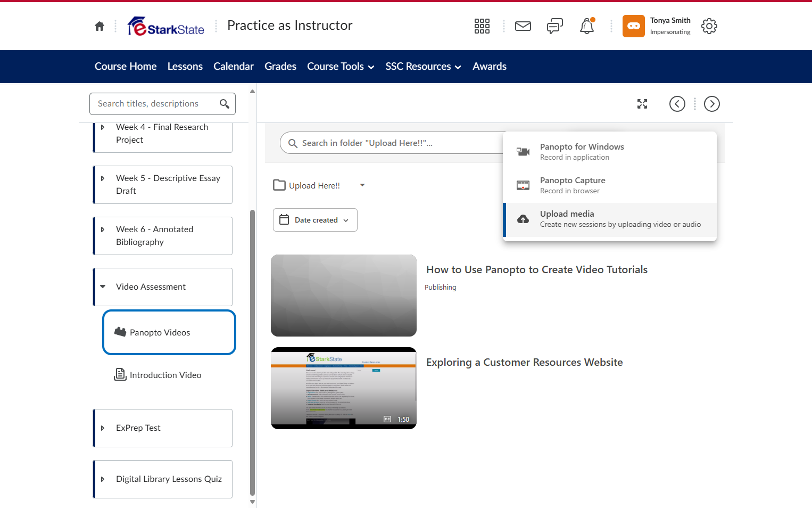Screen dimensions: 812x508
Task: Click the Search in folder Upload Here!! field
Action: (x=391, y=143)
